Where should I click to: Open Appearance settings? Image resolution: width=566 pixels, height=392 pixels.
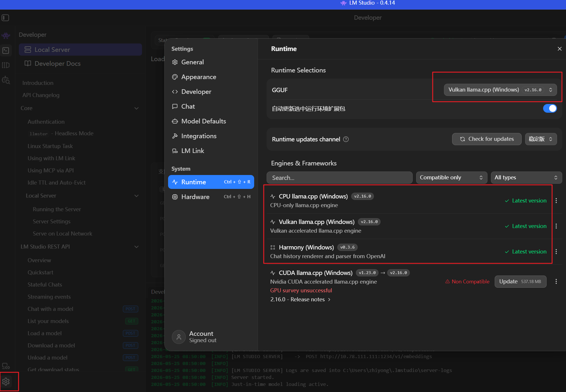tap(211, 77)
